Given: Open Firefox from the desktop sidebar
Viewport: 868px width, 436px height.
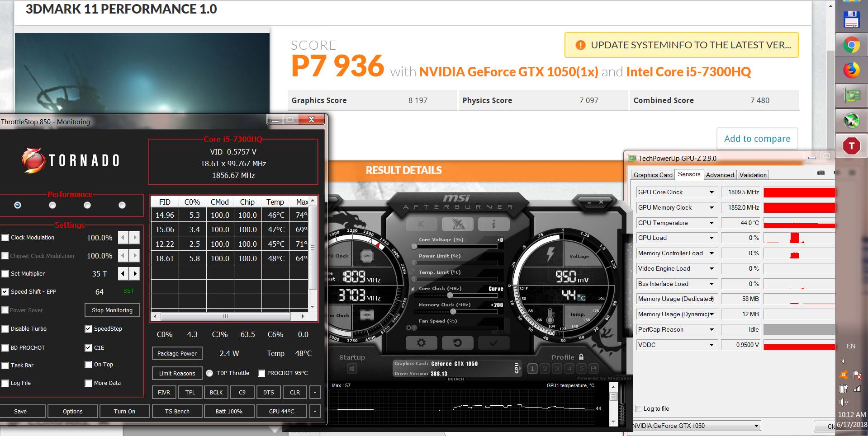Looking at the screenshot, I should point(851,70).
